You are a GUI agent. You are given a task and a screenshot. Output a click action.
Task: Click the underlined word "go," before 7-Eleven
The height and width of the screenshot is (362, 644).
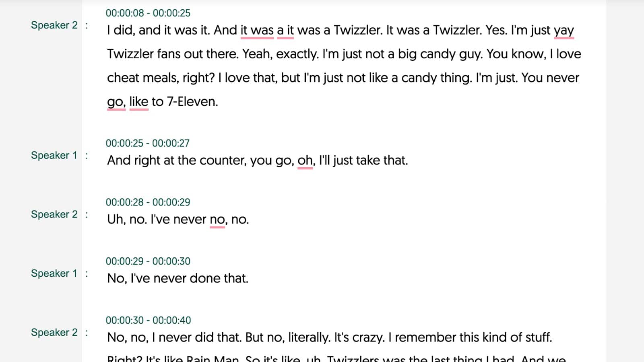pyautogui.click(x=116, y=102)
